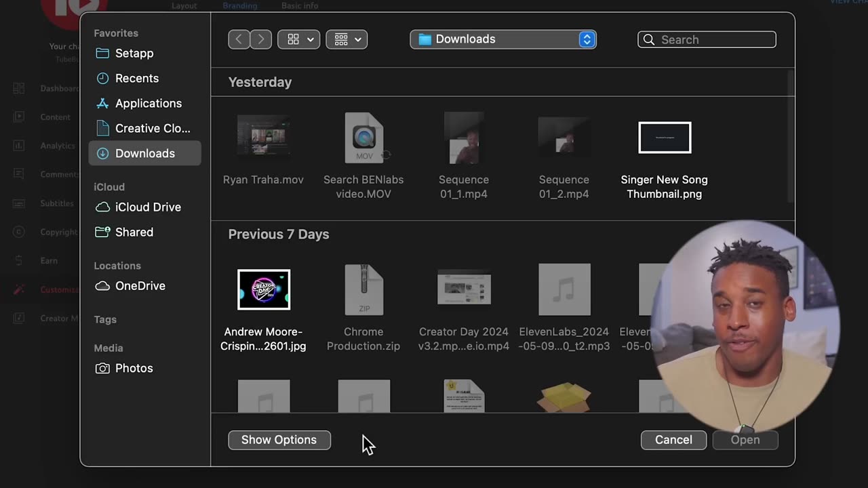Select the ElevenLabs_2024 t2.mp3 audio icon
Screen dimensions: 868x488
coord(564,289)
